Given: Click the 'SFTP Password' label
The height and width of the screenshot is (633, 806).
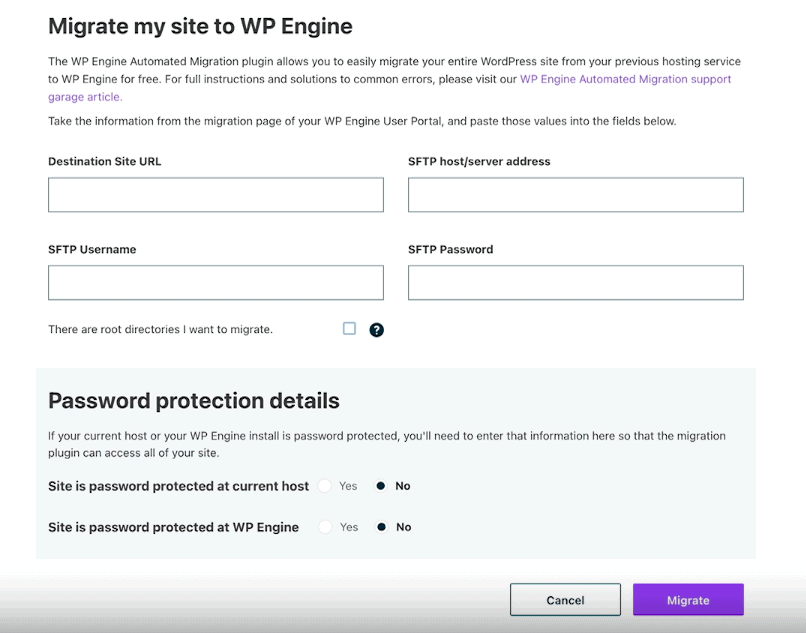Looking at the screenshot, I should click(x=450, y=249).
